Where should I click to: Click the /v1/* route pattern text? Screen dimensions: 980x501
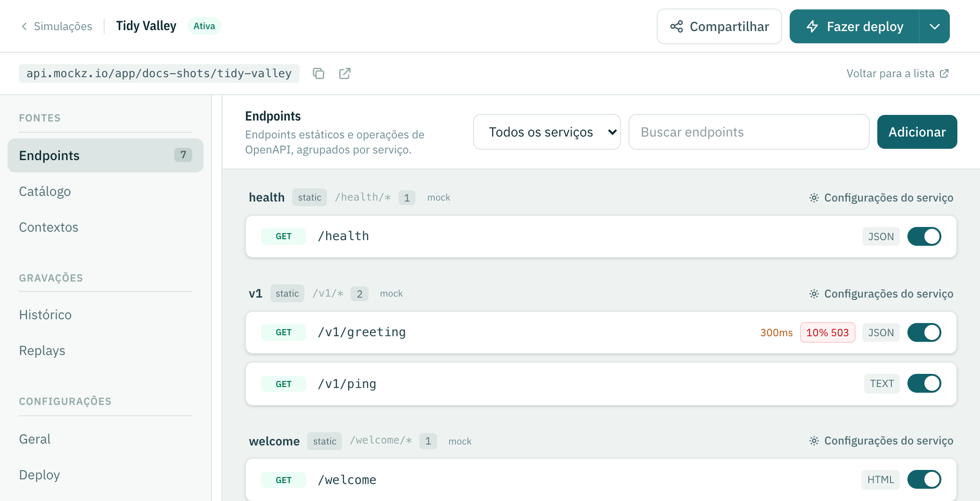[x=328, y=293]
